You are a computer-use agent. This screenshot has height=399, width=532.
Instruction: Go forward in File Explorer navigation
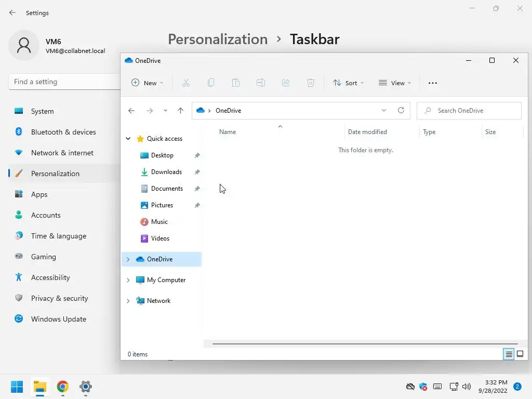150,111
